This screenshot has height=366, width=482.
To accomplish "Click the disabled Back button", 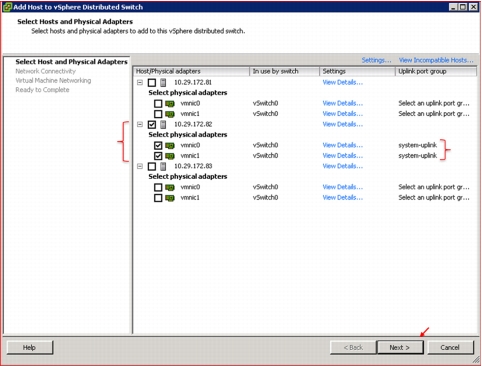I will pos(353,347).
